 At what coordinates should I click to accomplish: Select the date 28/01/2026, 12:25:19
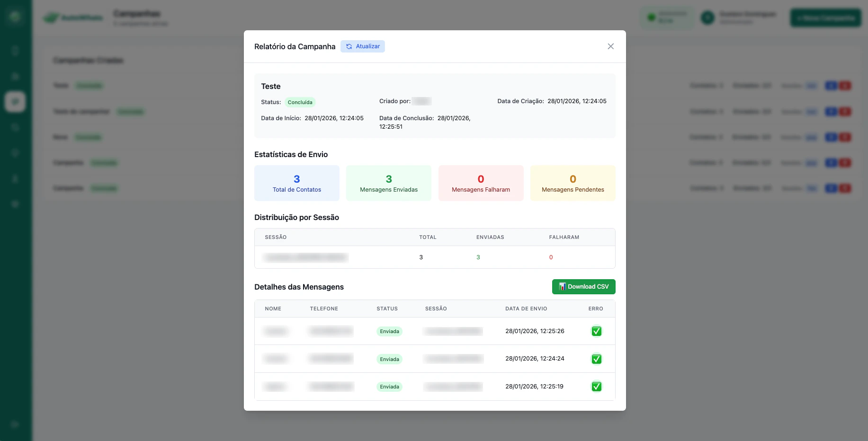pos(534,387)
